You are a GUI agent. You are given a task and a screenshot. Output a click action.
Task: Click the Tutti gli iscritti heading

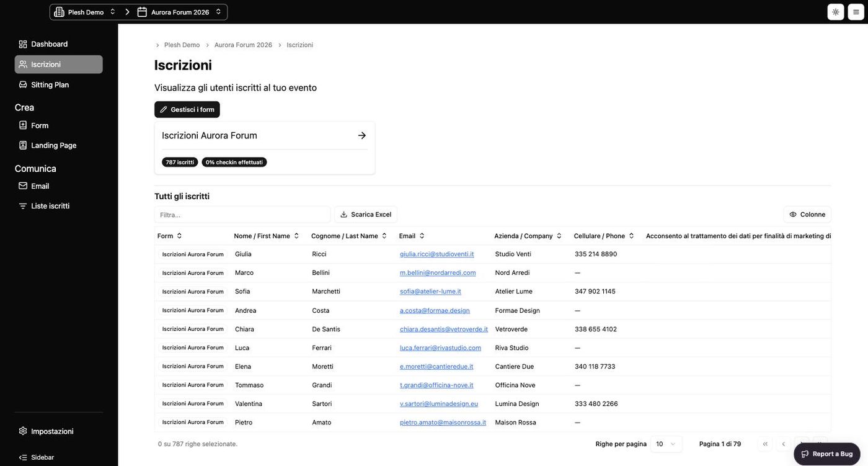click(182, 196)
